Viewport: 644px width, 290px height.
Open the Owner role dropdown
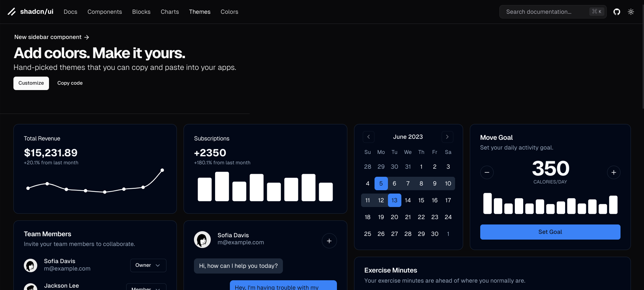click(x=148, y=265)
